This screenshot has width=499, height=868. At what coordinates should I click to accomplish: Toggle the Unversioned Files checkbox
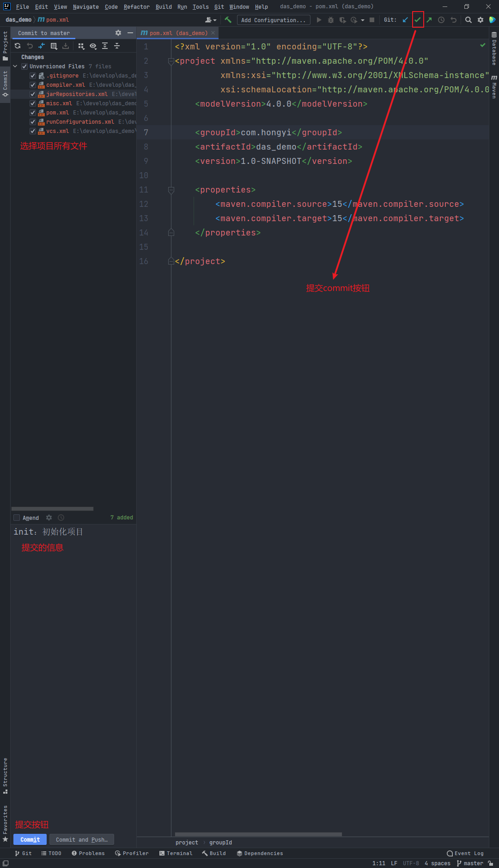point(24,66)
